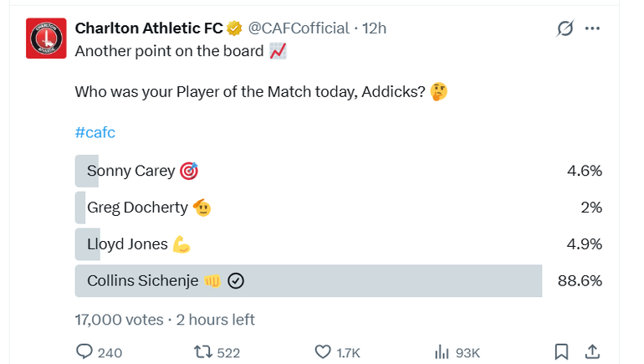Share the post via upload icon

(x=591, y=352)
